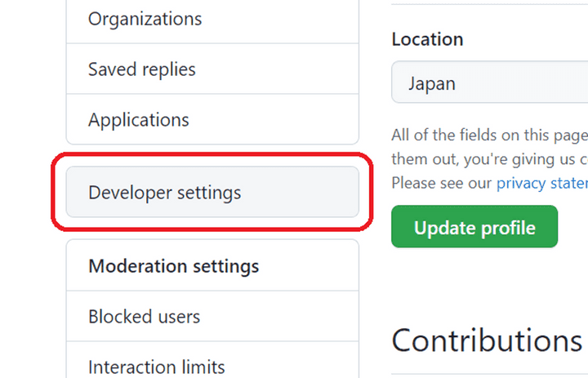Image resolution: width=588 pixels, height=378 pixels.
Task: Open the Organizations settings page
Action: [145, 19]
